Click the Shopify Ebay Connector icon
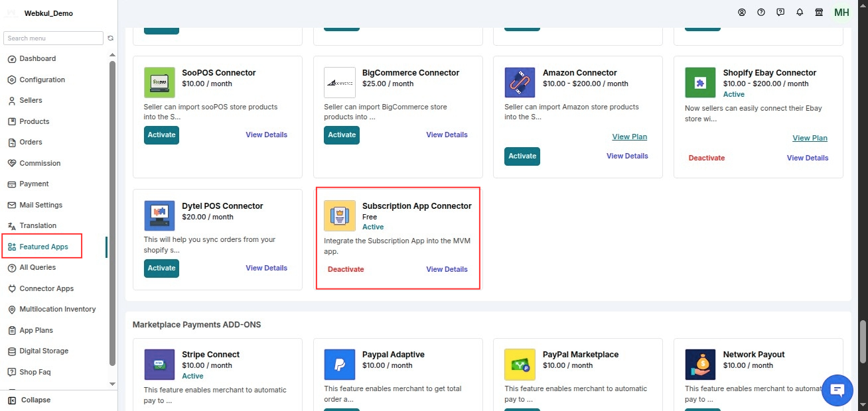868x411 pixels. [700, 83]
